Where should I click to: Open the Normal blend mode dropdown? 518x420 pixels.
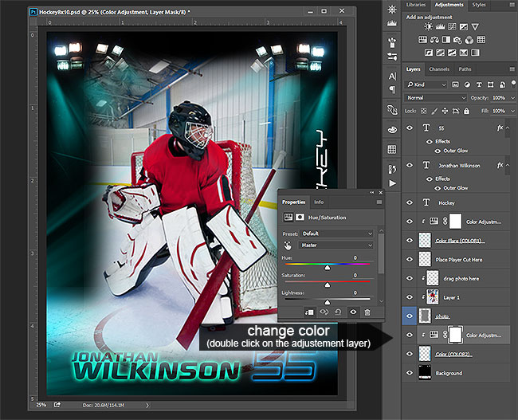[x=435, y=98]
